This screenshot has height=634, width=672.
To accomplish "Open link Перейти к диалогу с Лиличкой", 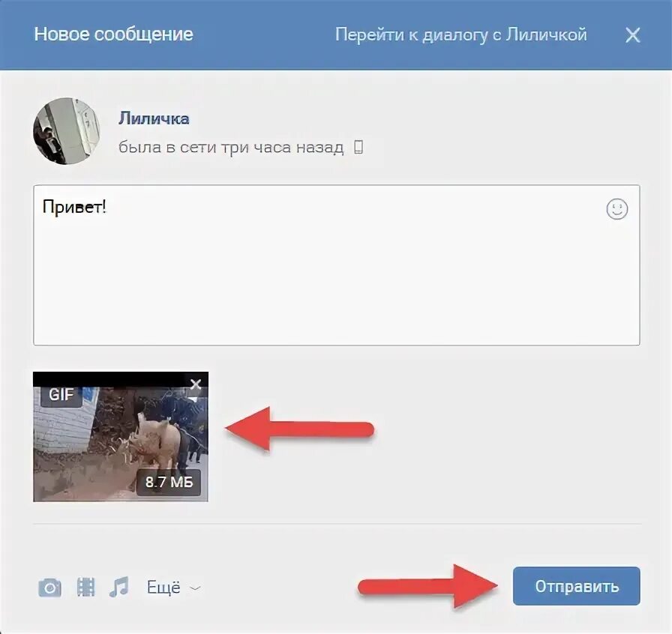I will click(x=460, y=34).
